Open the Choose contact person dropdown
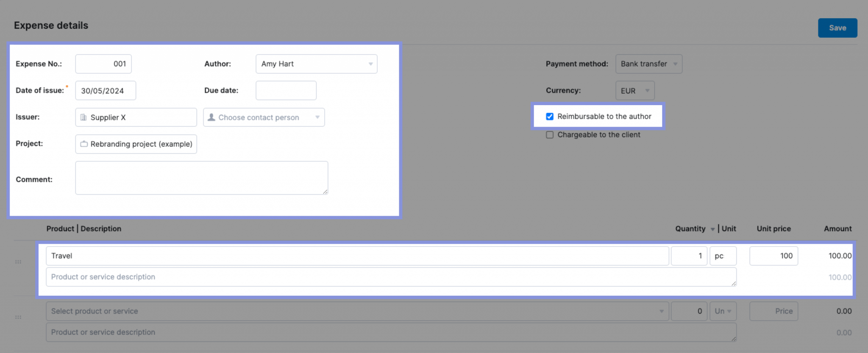 (264, 117)
